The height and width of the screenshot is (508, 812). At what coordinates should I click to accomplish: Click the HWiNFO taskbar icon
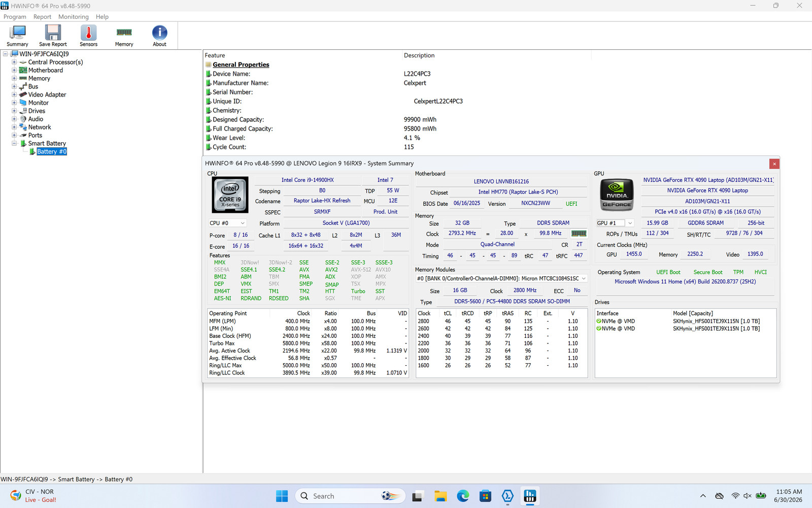pos(530,496)
